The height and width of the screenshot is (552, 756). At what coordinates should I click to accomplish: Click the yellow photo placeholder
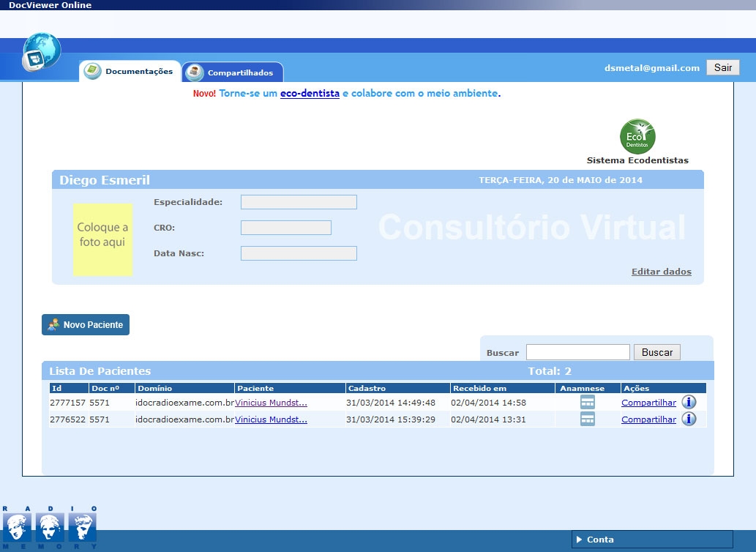pyautogui.click(x=102, y=239)
